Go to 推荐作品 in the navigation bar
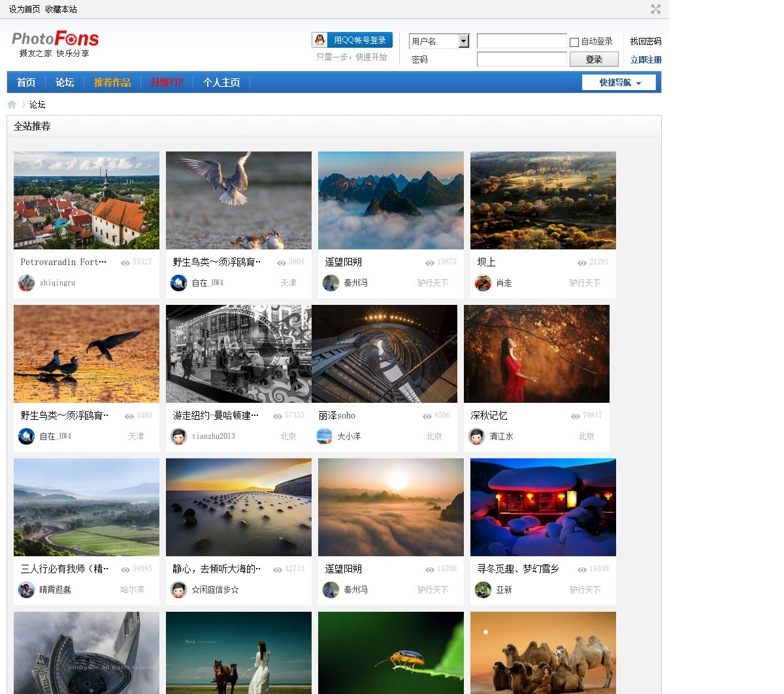The height and width of the screenshot is (694, 784). [112, 82]
